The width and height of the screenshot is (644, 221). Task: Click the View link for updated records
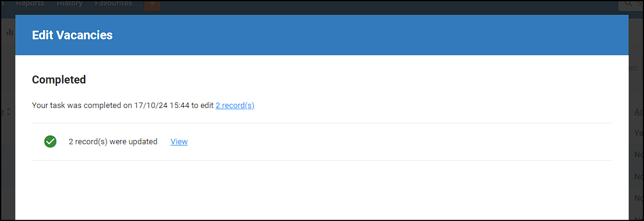pyautogui.click(x=179, y=142)
